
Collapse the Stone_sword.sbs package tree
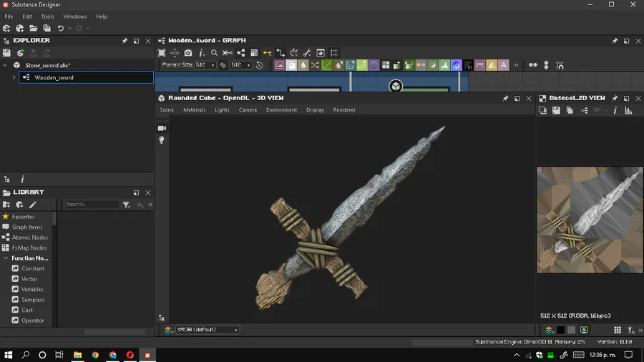click(x=5, y=65)
